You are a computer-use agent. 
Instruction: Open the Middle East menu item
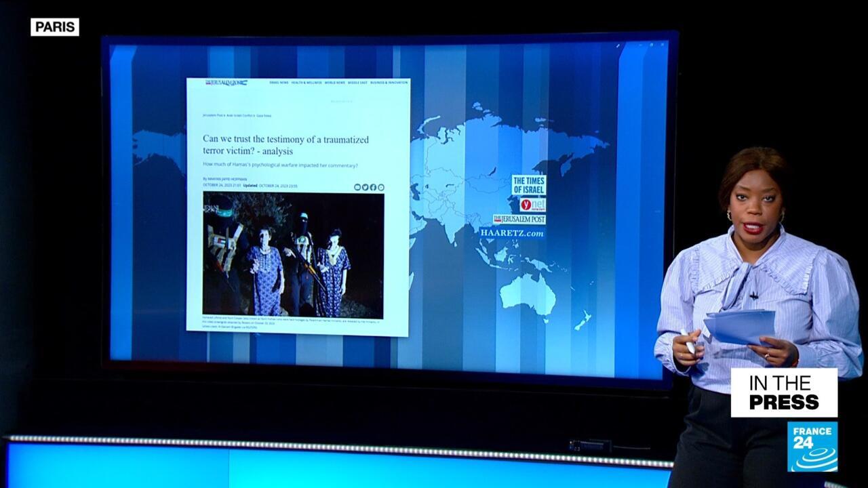[357, 83]
